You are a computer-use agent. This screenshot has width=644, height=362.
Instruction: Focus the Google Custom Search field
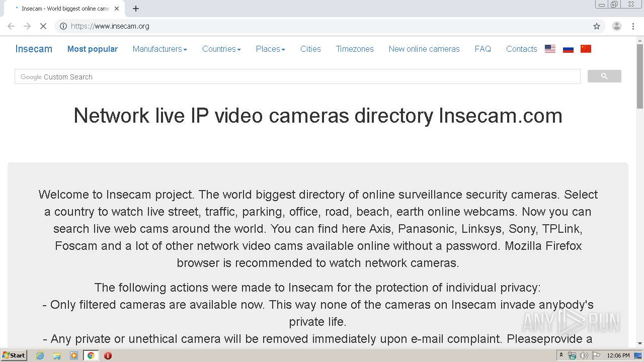coord(297,77)
